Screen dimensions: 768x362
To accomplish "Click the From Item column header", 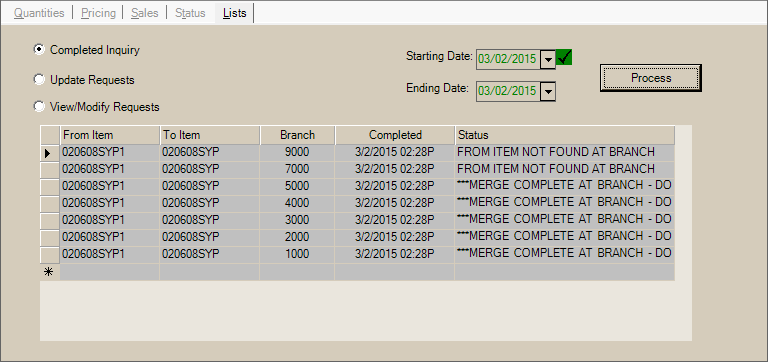I will pos(110,135).
